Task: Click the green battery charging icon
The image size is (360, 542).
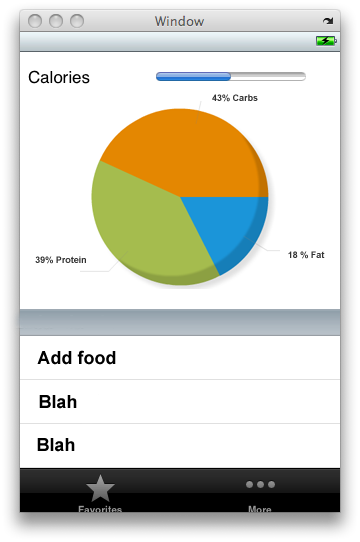Action: pyautogui.click(x=326, y=41)
